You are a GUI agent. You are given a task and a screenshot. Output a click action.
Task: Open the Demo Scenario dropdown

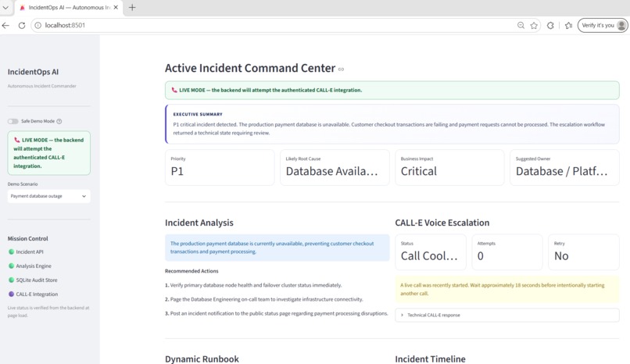[48, 196]
